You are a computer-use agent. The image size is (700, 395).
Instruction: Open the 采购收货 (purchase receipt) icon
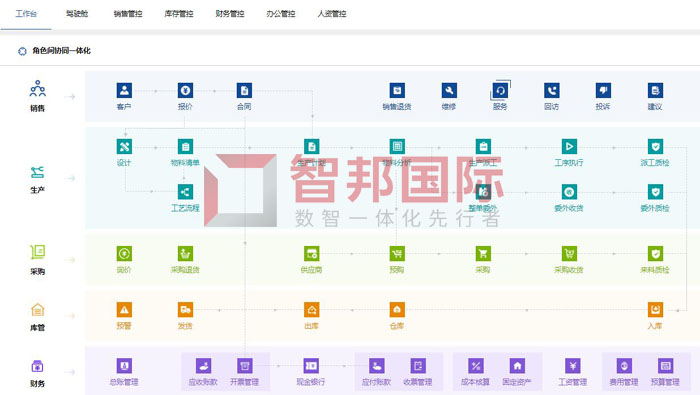[569, 254]
